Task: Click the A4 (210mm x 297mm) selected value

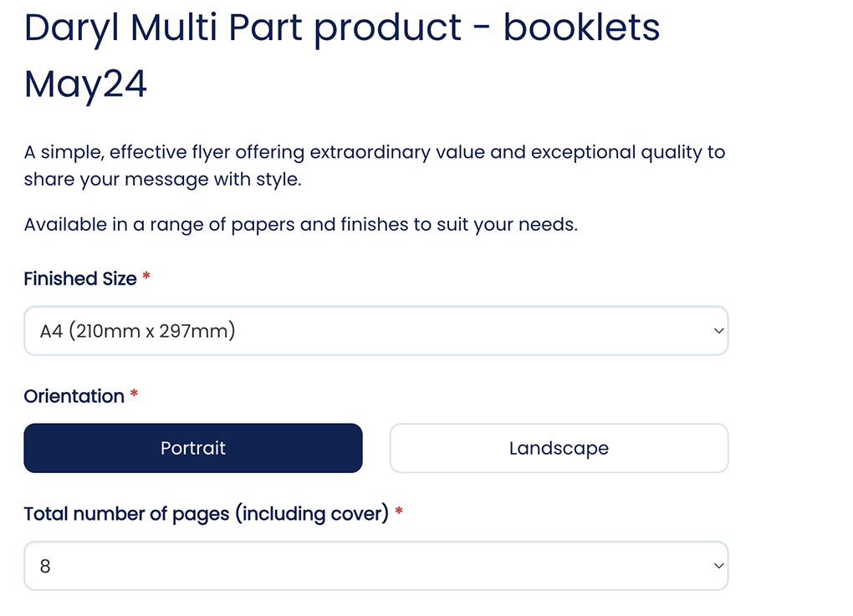Action: (x=138, y=332)
